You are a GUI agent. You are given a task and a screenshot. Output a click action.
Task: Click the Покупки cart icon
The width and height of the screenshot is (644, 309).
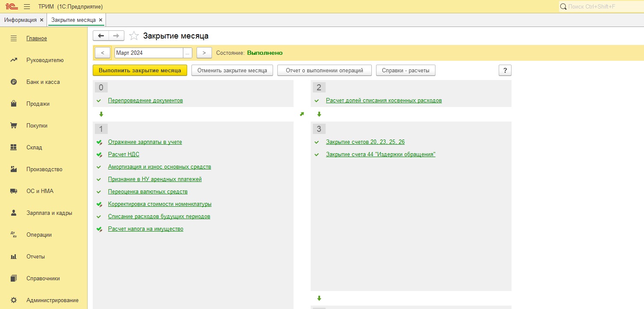click(x=14, y=126)
